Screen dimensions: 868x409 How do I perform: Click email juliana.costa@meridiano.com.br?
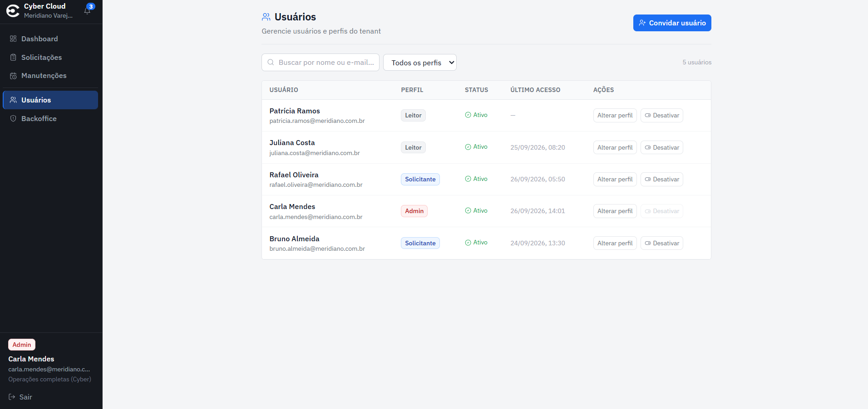[x=315, y=153]
